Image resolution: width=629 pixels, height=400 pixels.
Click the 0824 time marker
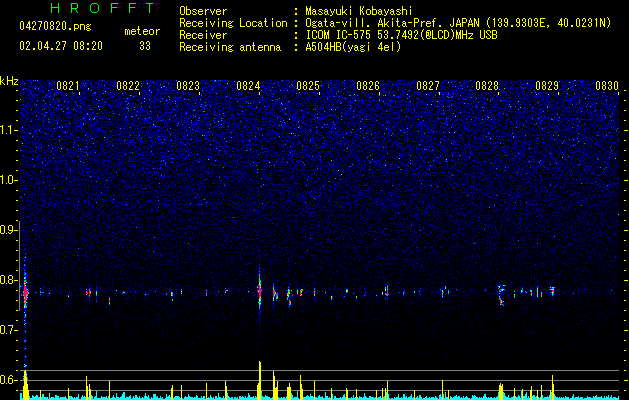[248, 86]
